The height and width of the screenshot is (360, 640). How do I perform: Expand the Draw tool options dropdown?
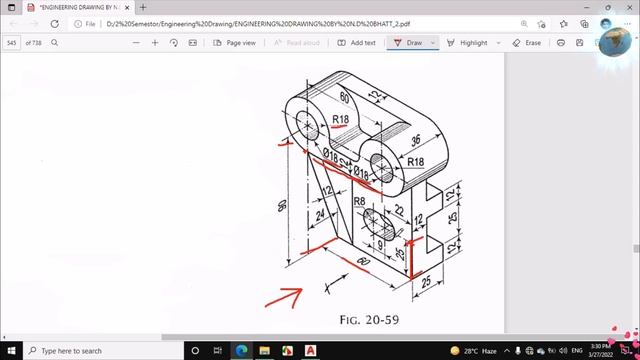(433, 42)
